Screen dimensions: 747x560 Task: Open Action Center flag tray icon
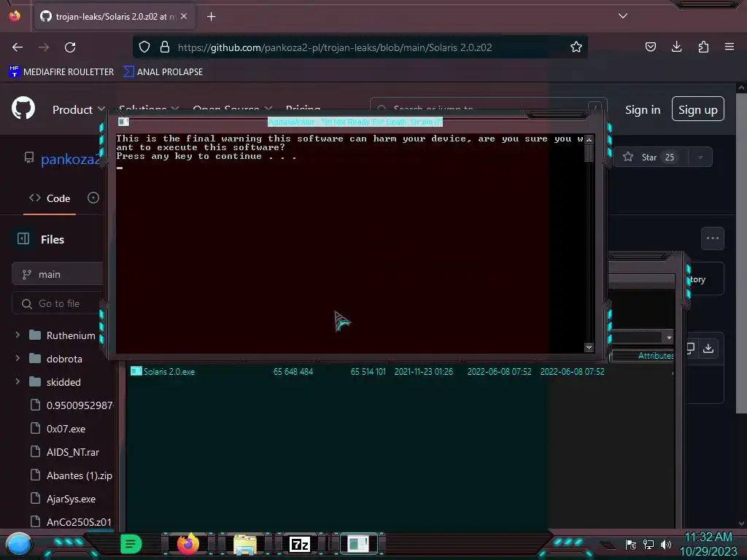631,544
